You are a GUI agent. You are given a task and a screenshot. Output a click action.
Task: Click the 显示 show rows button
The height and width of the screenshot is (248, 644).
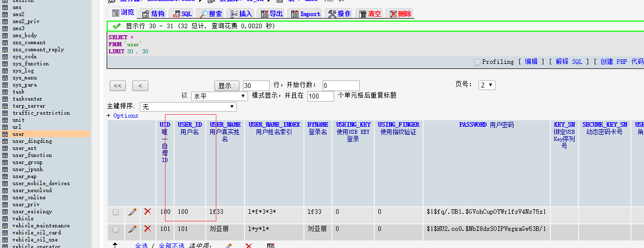point(227,86)
